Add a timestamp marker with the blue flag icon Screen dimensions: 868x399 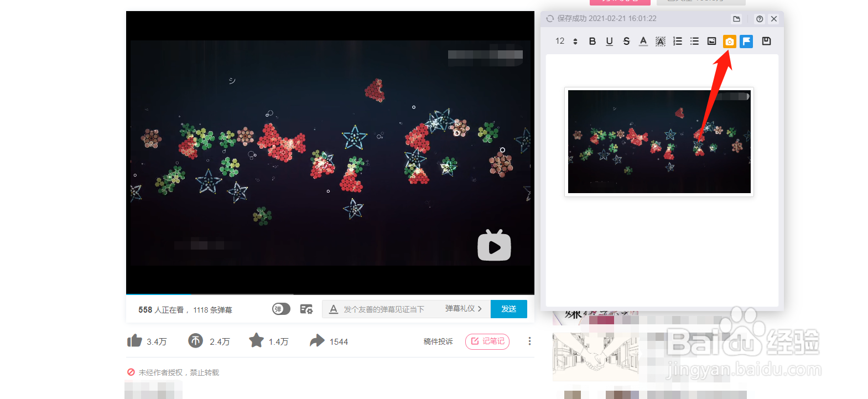pyautogui.click(x=746, y=42)
